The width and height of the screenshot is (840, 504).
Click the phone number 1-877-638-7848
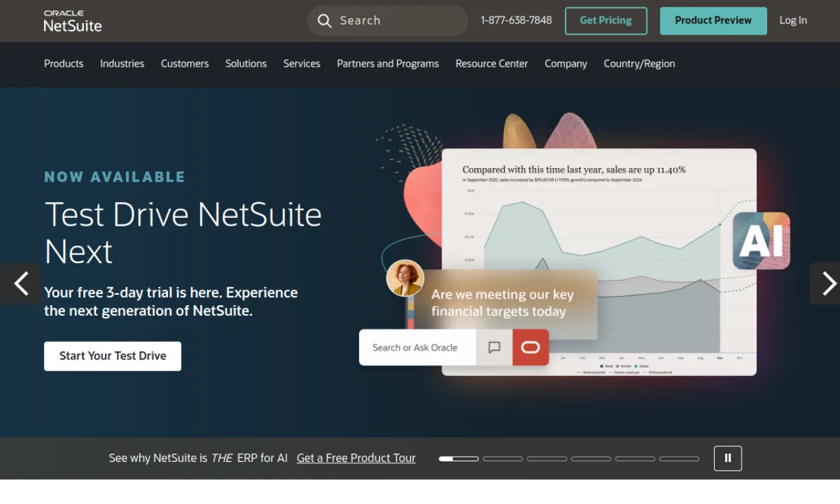[x=516, y=20]
